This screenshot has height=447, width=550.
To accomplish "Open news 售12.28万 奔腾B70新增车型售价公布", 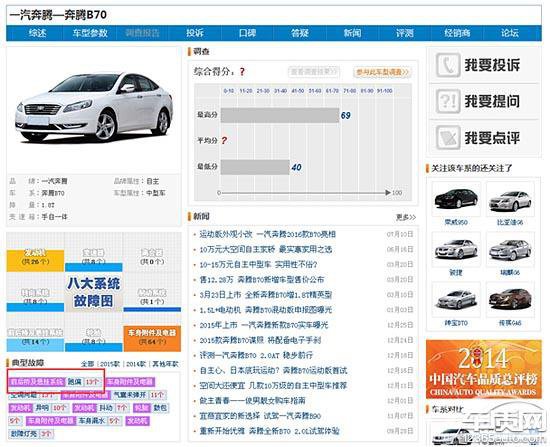I will [262, 280].
